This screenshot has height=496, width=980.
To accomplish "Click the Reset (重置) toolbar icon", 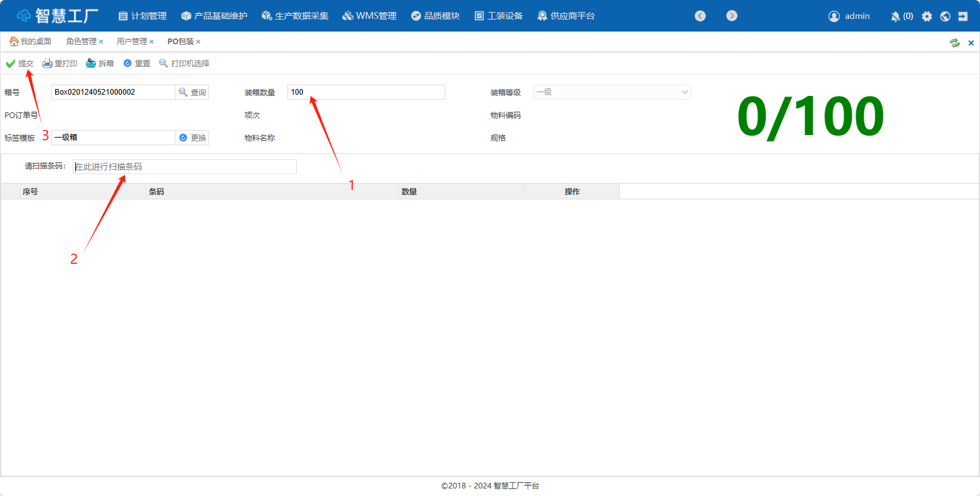I will pos(128,64).
